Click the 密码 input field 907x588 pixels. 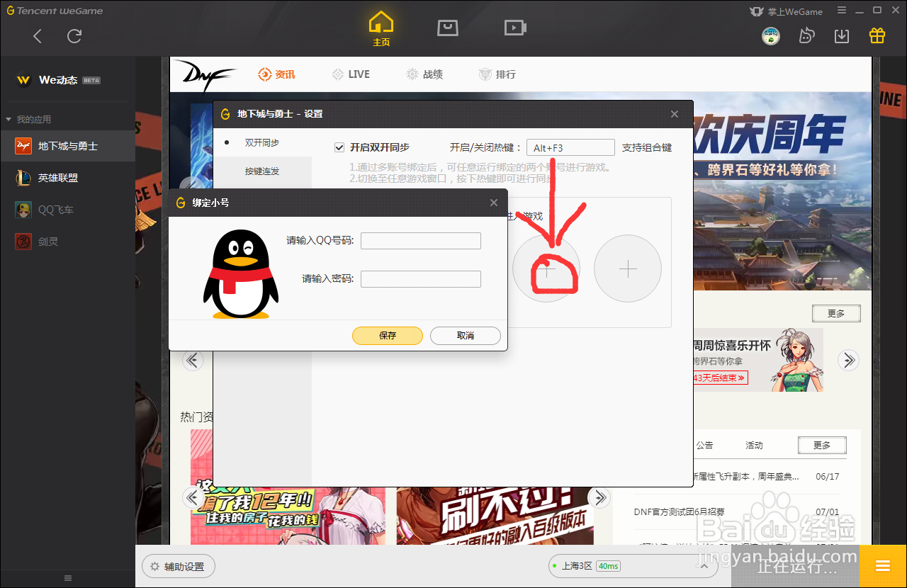point(421,279)
